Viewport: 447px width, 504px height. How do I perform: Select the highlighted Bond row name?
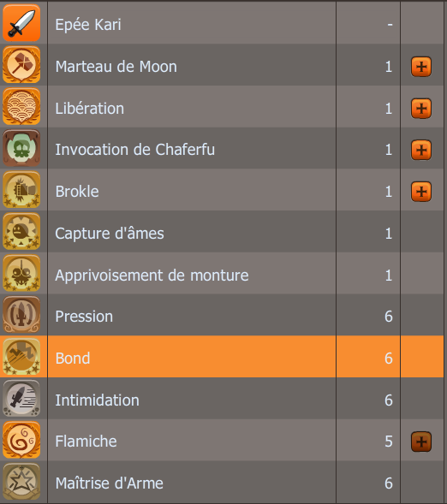(x=73, y=358)
